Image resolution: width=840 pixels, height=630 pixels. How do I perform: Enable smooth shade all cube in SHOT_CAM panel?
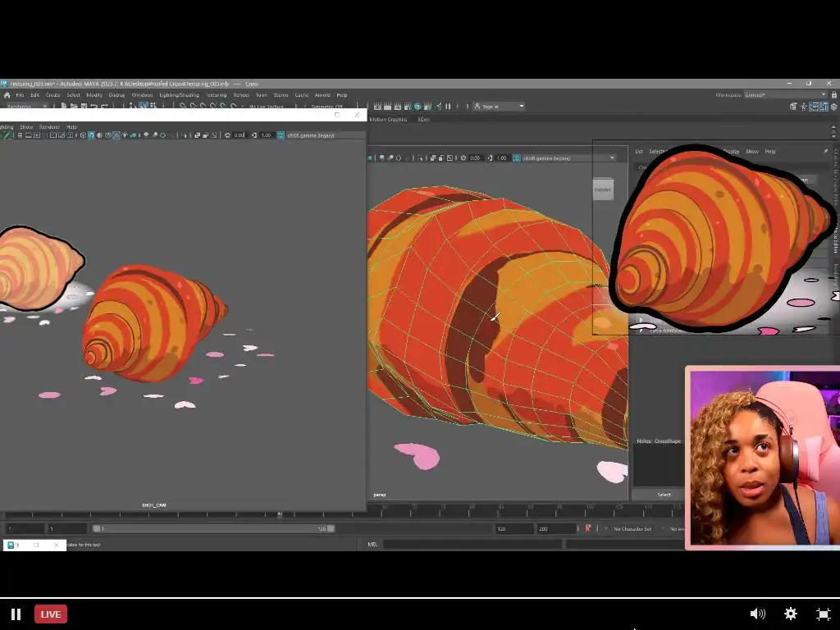click(91, 135)
